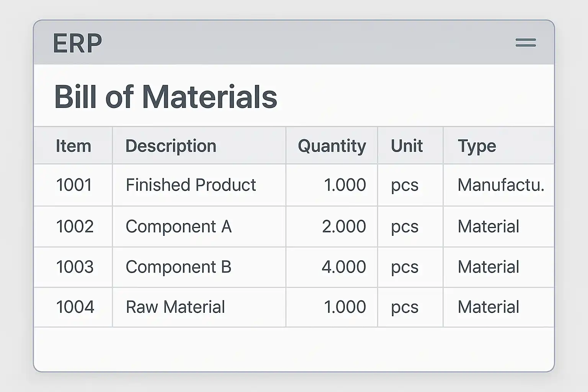Image resolution: width=588 pixels, height=392 pixels.
Task: Open the hamburger menu icon
Action: (525, 42)
